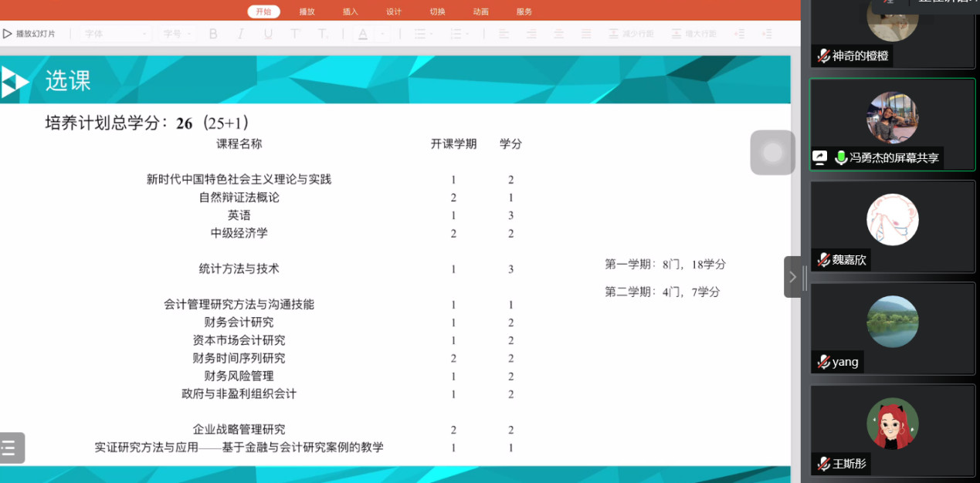Switch to the 插入 tab
This screenshot has width=980, height=483.
coord(351,12)
